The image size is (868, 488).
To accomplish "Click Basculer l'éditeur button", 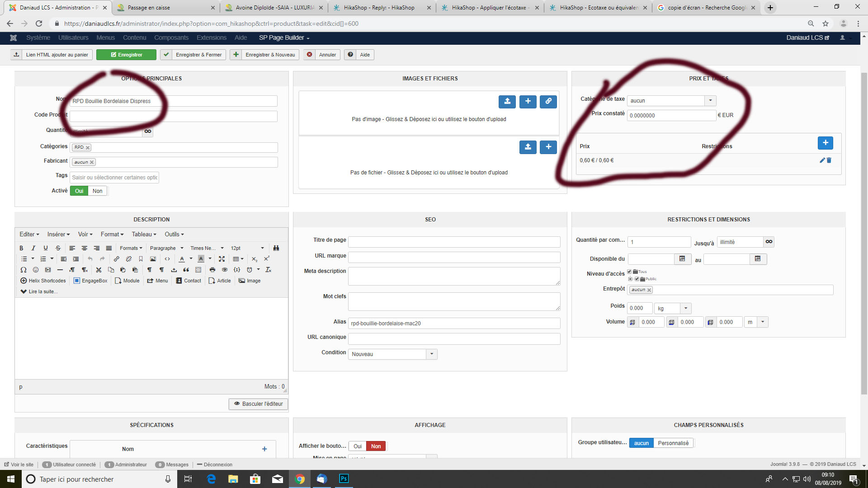I will tap(258, 404).
